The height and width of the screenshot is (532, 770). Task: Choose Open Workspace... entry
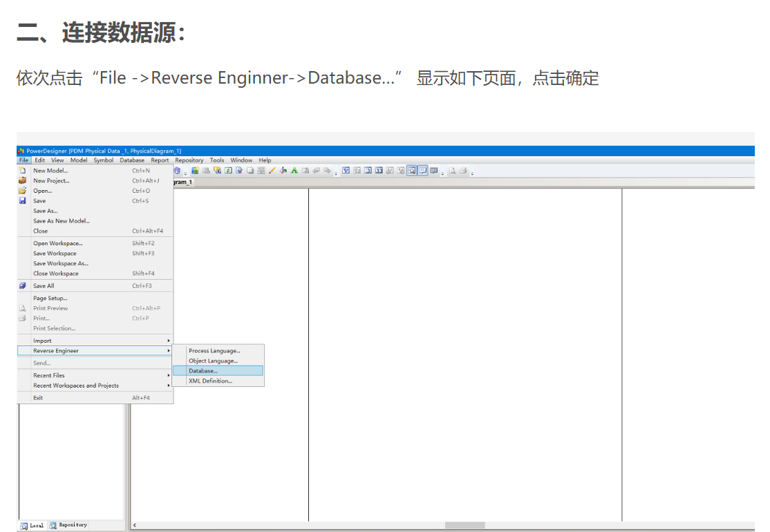pyautogui.click(x=94, y=243)
